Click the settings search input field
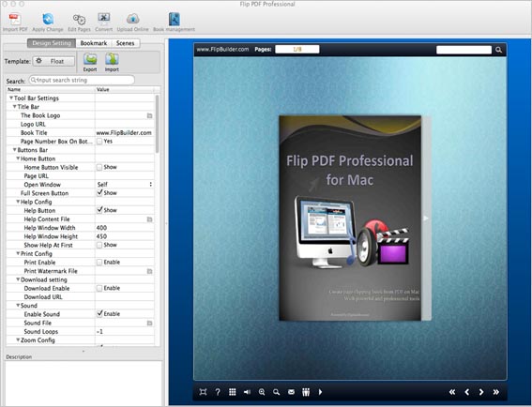 [82, 81]
